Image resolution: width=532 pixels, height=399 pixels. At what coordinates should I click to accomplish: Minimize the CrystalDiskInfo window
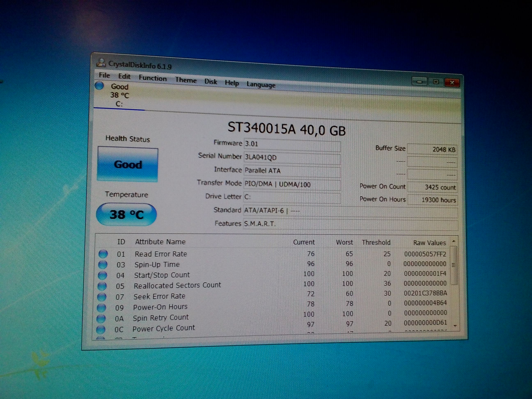(419, 81)
